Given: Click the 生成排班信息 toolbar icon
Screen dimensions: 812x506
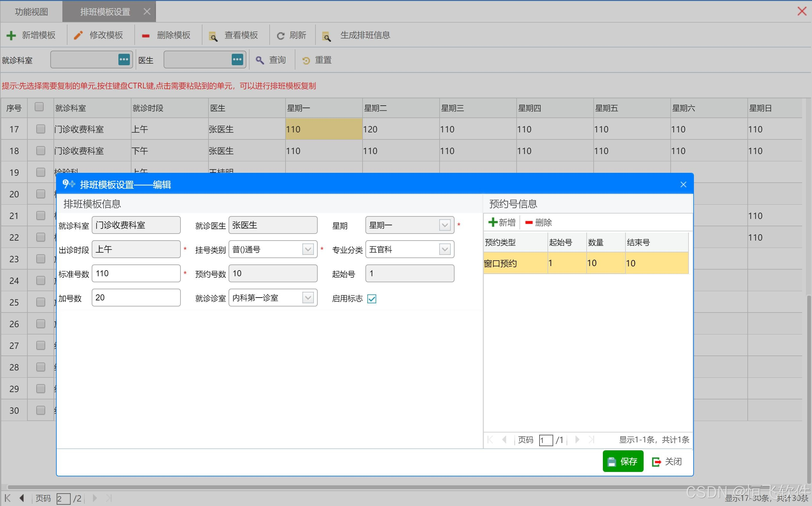Looking at the screenshot, I should point(326,36).
